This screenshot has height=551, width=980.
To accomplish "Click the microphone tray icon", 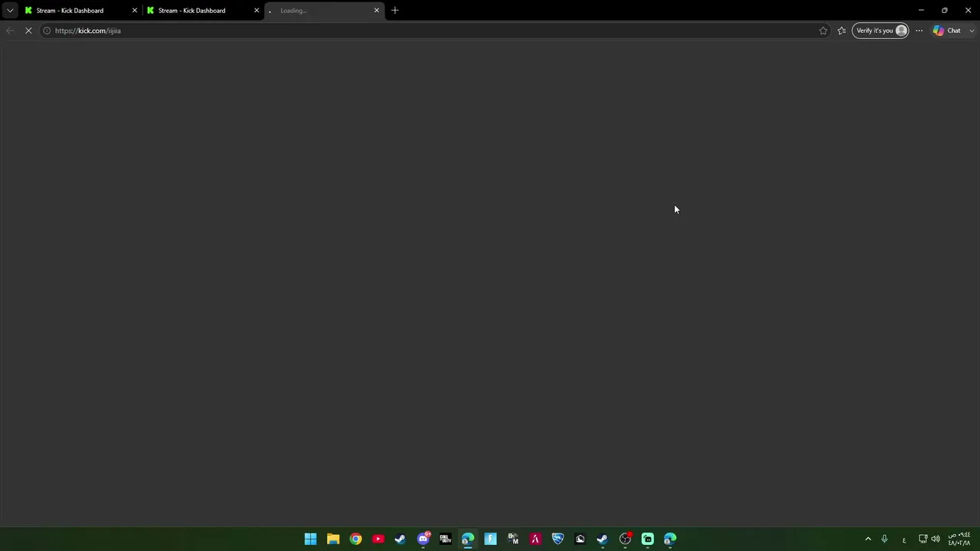I will [x=884, y=539].
